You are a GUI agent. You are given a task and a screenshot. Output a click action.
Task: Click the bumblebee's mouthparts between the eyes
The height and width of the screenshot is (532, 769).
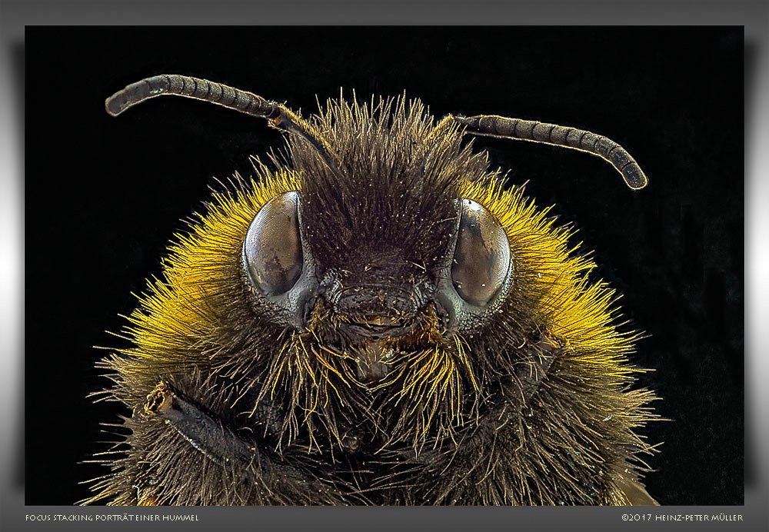378,308
